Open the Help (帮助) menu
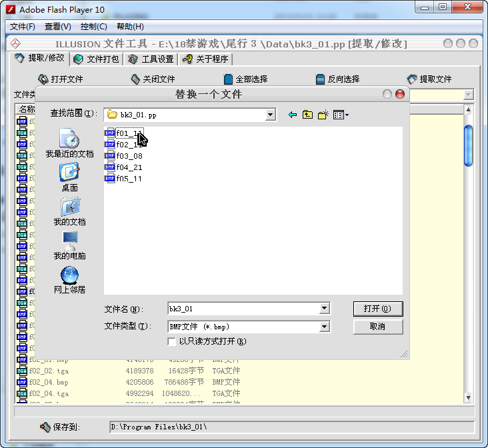This screenshot has width=488, height=448. 130,27
